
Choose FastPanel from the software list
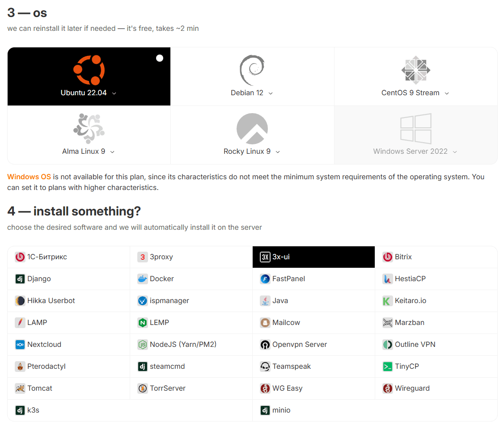[x=288, y=279]
